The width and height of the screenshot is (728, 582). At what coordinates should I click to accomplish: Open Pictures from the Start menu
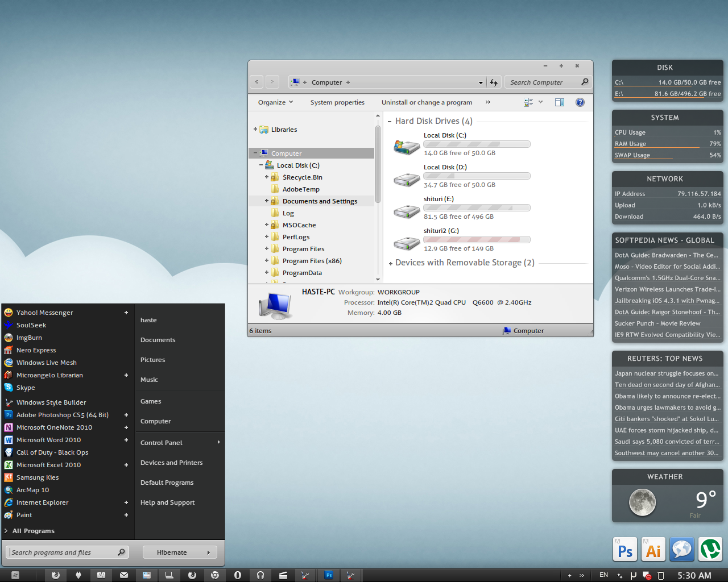152,360
